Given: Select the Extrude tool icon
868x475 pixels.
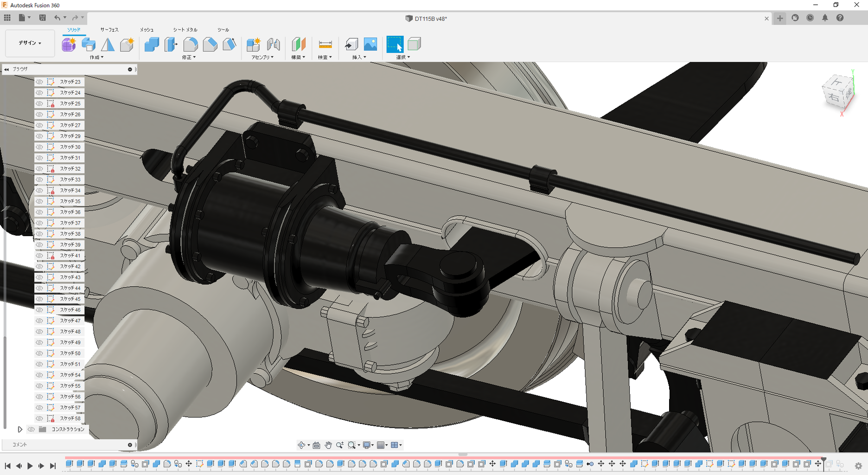Looking at the screenshot, I should pyautogui.click(x=88, y=45).
